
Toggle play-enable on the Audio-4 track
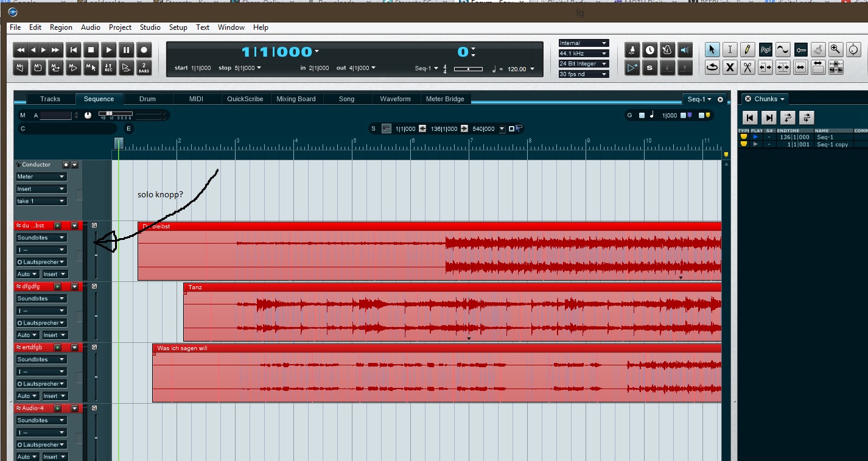(x=58, y=408)
